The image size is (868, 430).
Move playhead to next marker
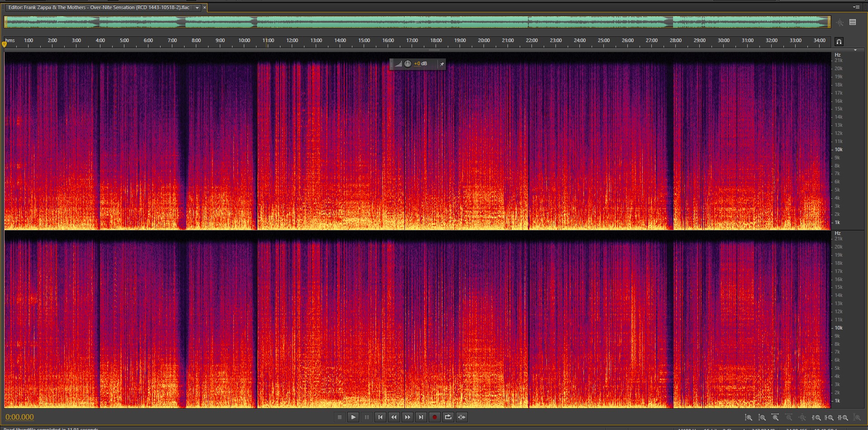pos(421,417)
